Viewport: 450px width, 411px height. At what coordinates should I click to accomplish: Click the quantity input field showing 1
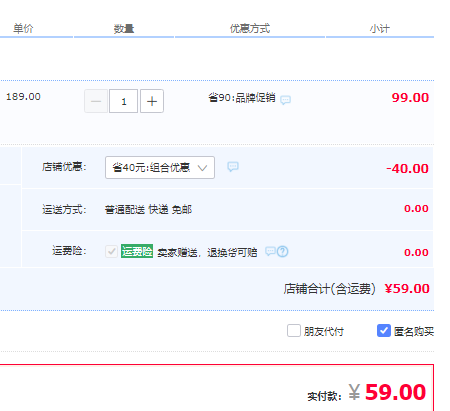click(x=124, y=101)
